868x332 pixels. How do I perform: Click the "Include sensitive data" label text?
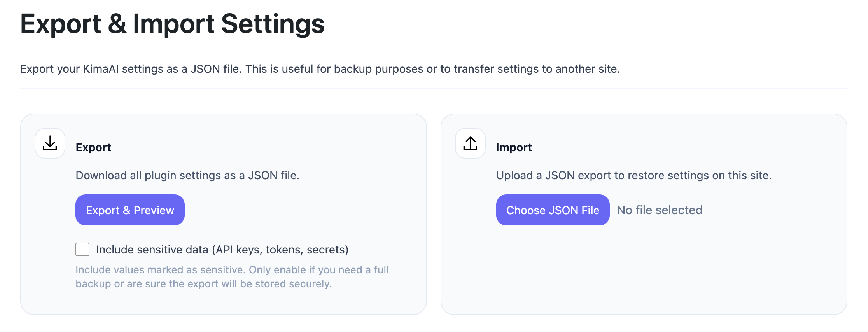(152, 250)
